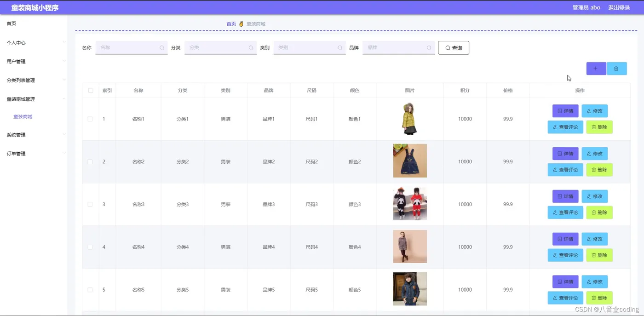Image resolution: width=644 pixels, height=316 pixels.
Task: Check the checkbox for row 3
Action: pos(90,204)
